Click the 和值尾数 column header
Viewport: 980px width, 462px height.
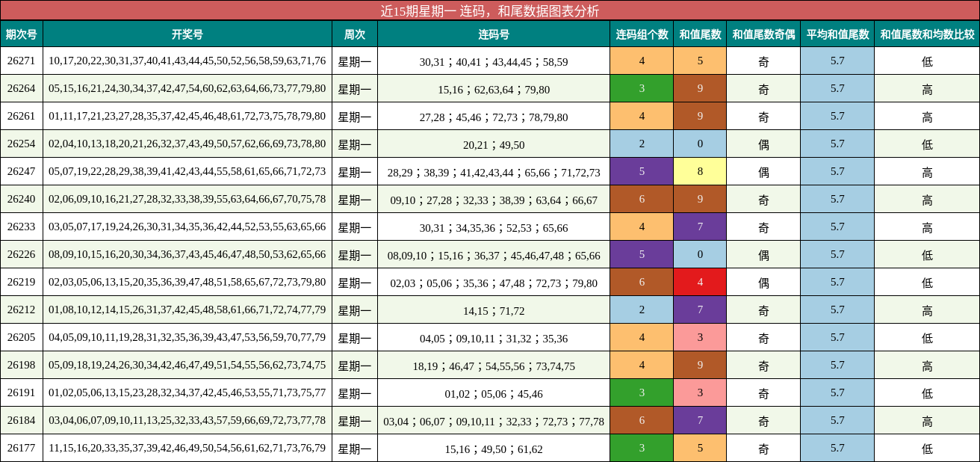tap(700, 34)
